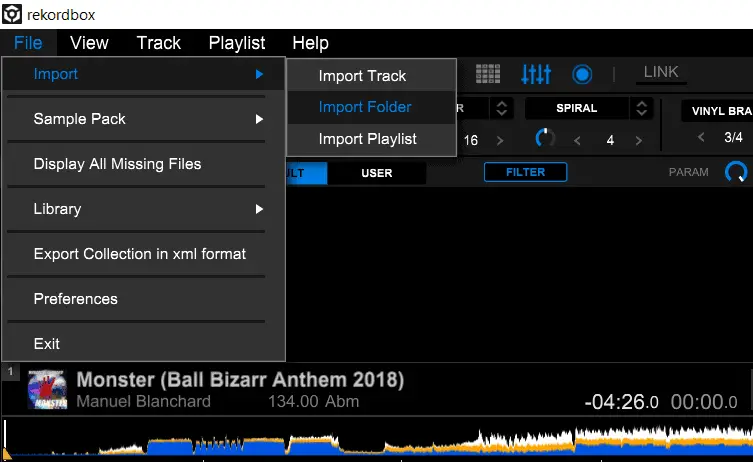Select Import Playlist in submenu
The width and height of the screenshot is (753, 462).
pyautogui.click(x=372, y=139)
